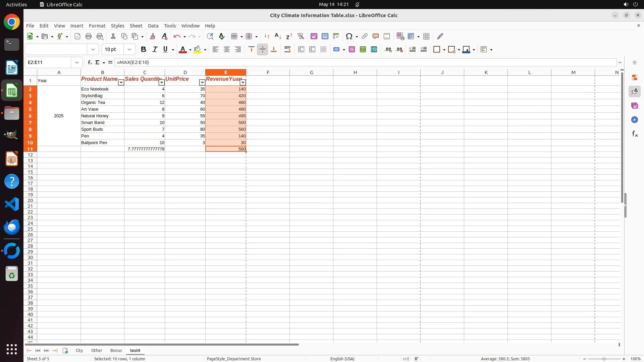Expand the font size dropdown

[x=129, y=50]
